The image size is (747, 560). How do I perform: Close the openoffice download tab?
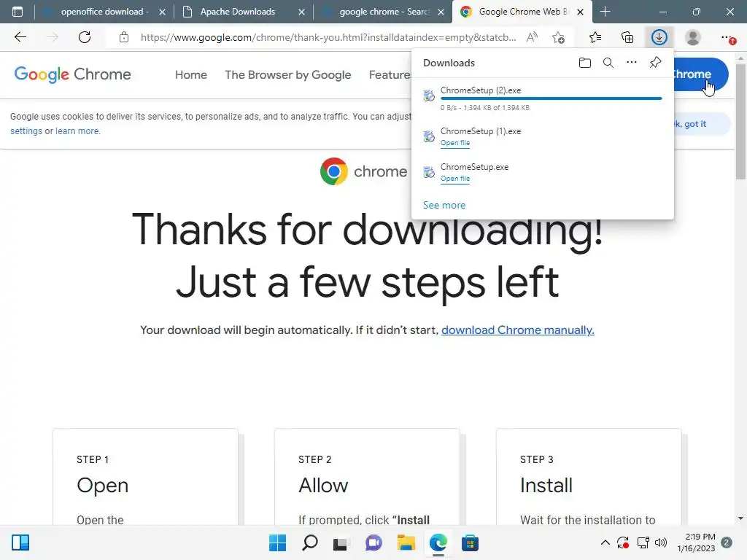163,12
